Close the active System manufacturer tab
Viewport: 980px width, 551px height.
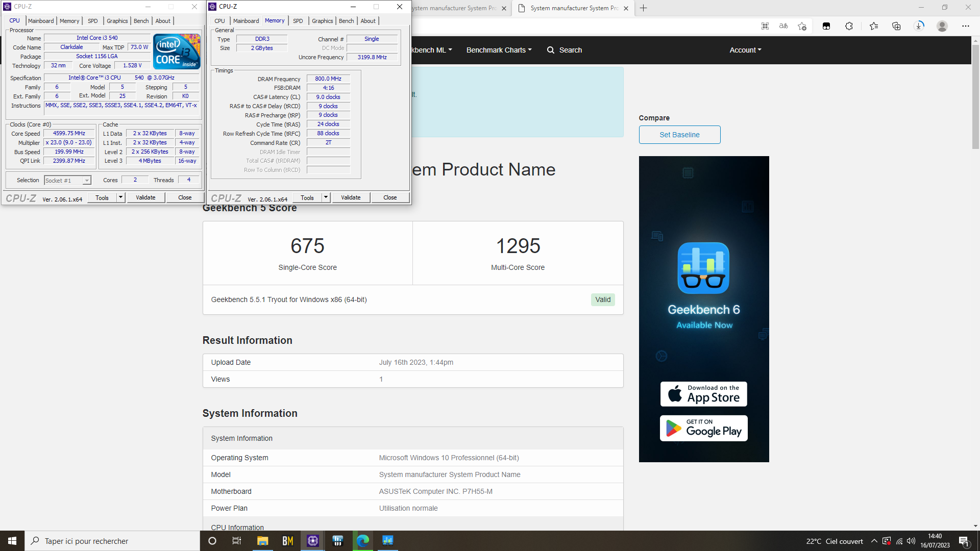click(x=626, y=8)
